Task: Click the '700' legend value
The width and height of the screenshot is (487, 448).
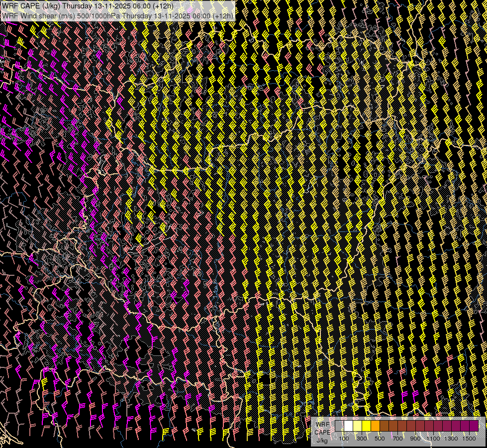Action: pos(397,439)
